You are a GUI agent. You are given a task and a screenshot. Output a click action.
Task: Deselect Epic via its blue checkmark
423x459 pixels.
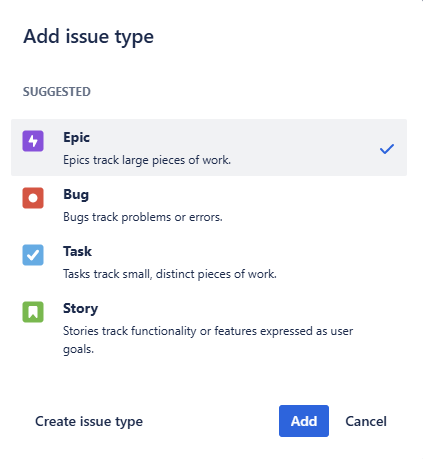click(387, 149)
